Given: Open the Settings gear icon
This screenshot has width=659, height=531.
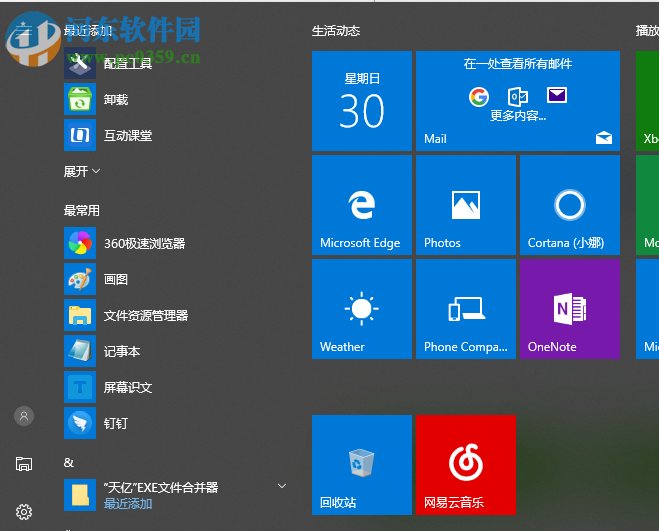Looking at the screenshot, I should click(24, 512).
